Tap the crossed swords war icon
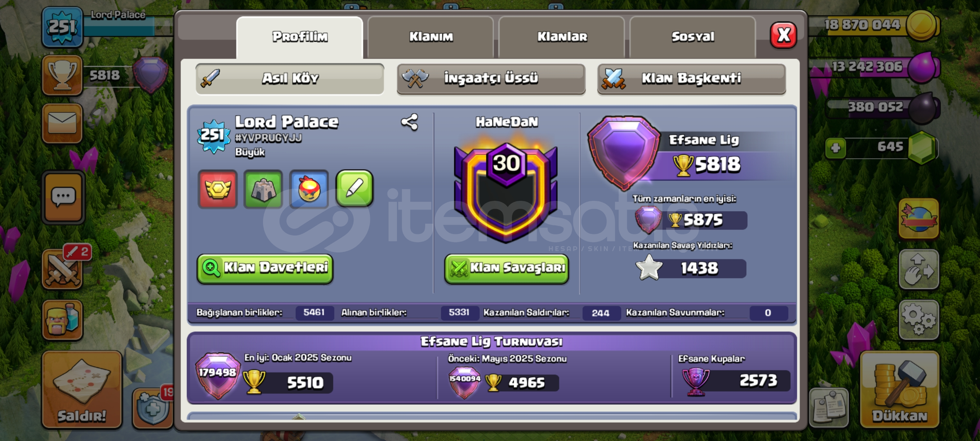This screenshot has width=980, height=441. coord(63,269)
